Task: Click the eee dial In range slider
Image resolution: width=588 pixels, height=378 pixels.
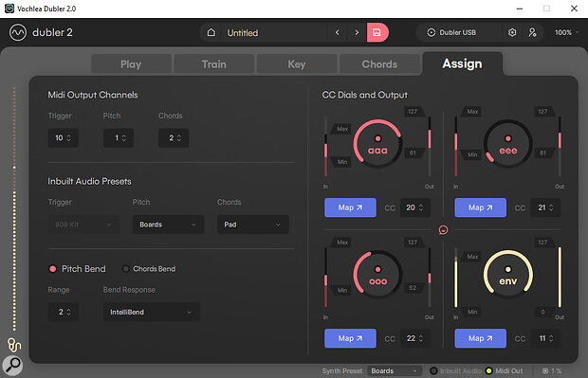Action: tap(455, 147)
